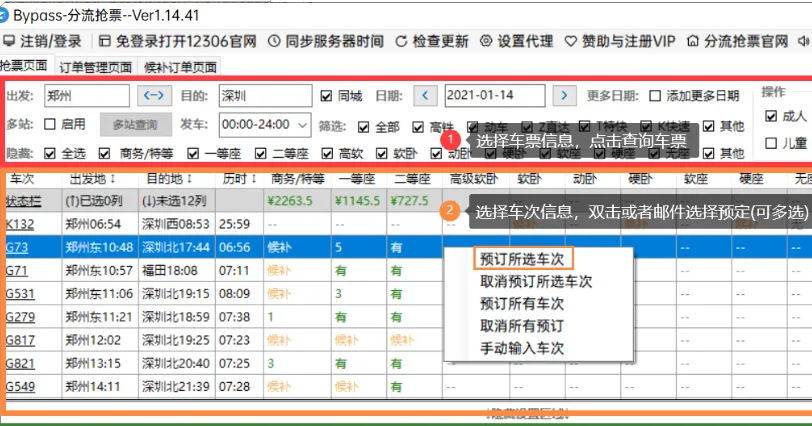Click the 商务/特等 column header

(x=298, y=179)
